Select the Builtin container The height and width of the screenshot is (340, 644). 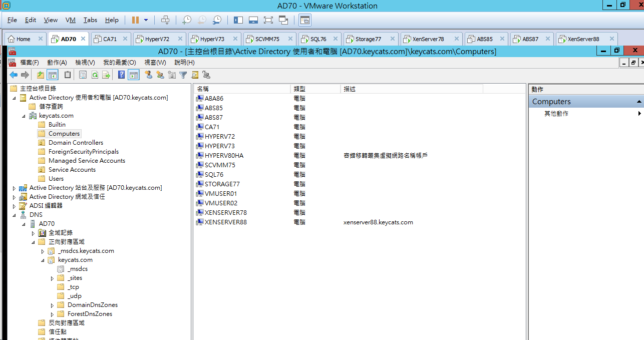[57, 125]
